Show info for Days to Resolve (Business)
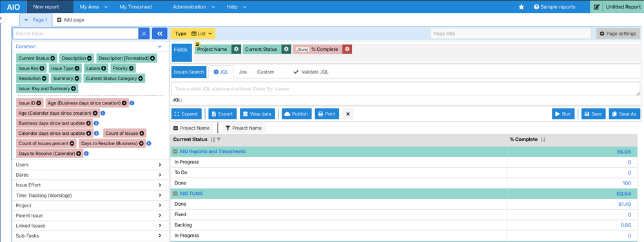This screenshot has width=644, height=242. pyautogui.click(x=149, y=143)
